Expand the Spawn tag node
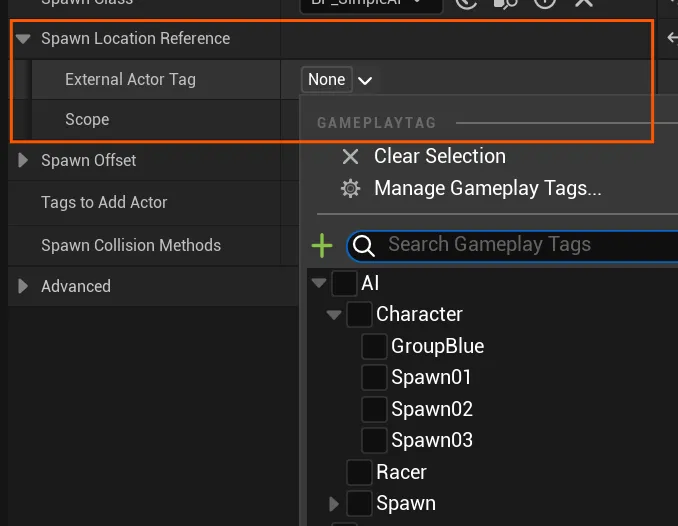 (x=334, y=504)
